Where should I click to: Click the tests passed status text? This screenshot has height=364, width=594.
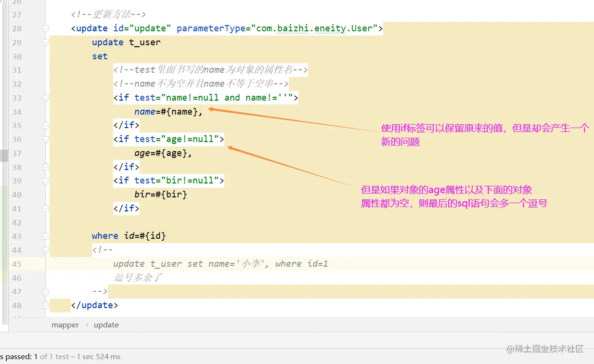[60, 357]
